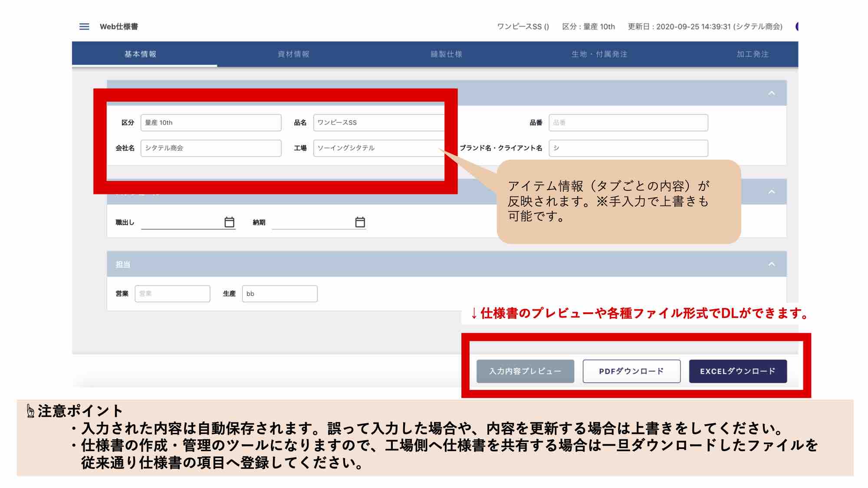Click the 担当 section heading
868x488 pixels.
tap(123, 264)
